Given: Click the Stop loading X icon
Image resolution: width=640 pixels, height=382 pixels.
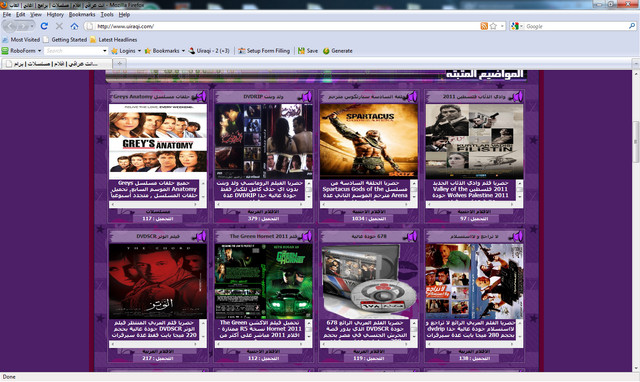Looking at the screenshot, I should pos(59,26).
